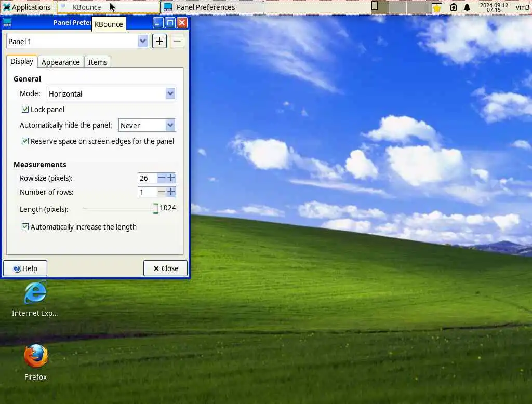Click the Length pixels slider handle
This screenshot has height=404, width=532.
(155, 208)
